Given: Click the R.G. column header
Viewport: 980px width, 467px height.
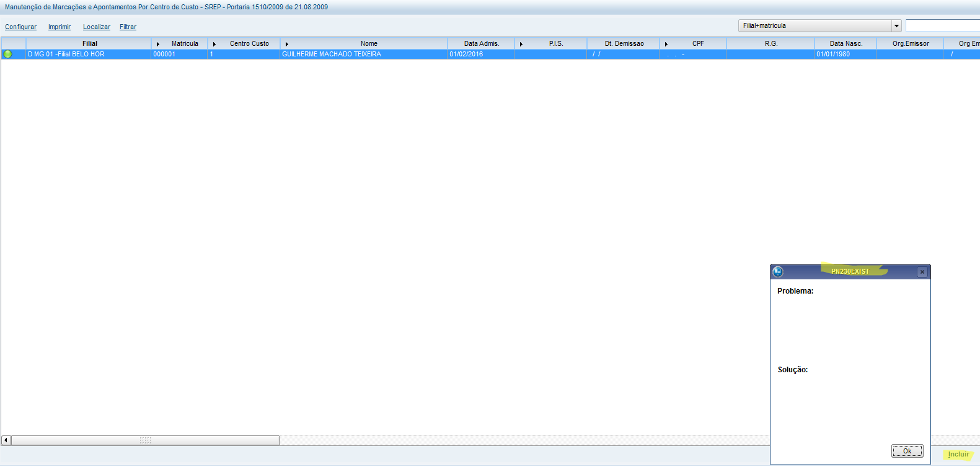Looking at the screenshot, I should coord(771,43).
